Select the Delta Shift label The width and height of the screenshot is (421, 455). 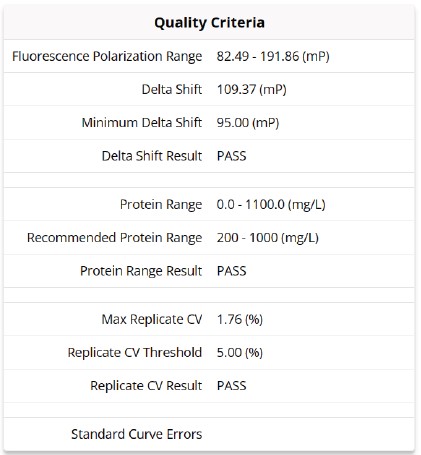[172, 89]
